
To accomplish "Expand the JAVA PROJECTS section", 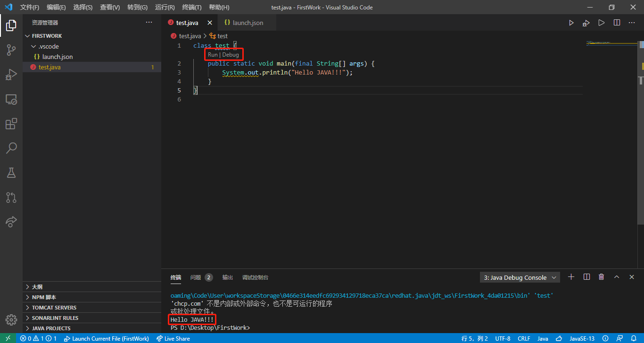I will click(x=92, y=328).
